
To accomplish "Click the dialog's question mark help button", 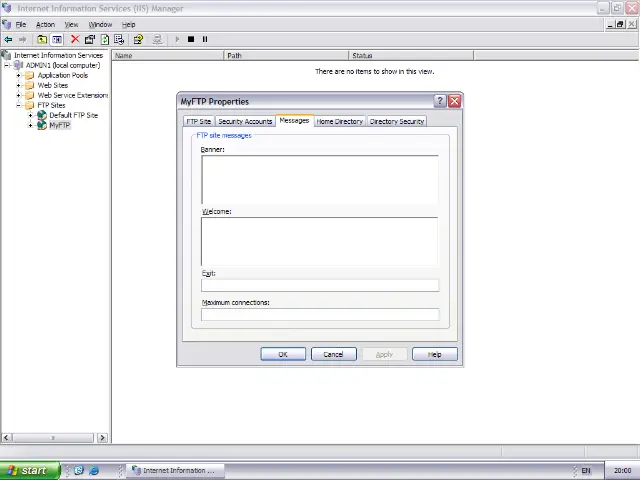I will pos(440,101).
